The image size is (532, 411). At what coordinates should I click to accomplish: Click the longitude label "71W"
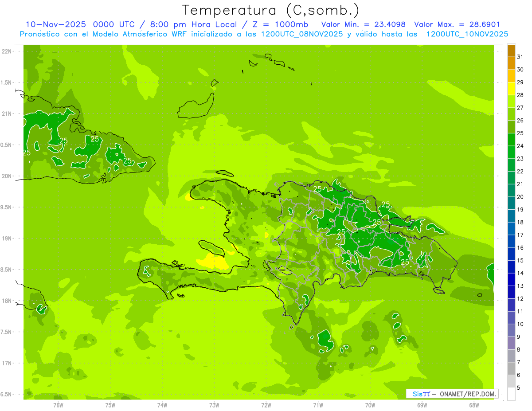pos(318,405)
